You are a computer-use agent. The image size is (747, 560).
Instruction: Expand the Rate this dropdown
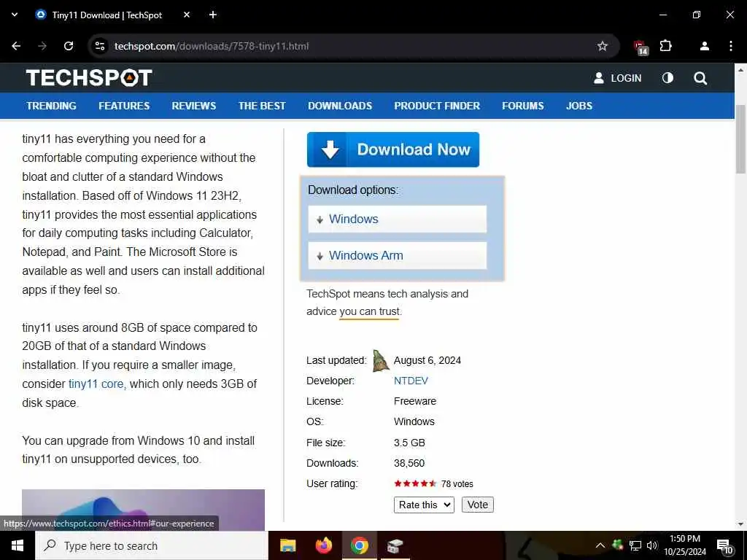424,505
